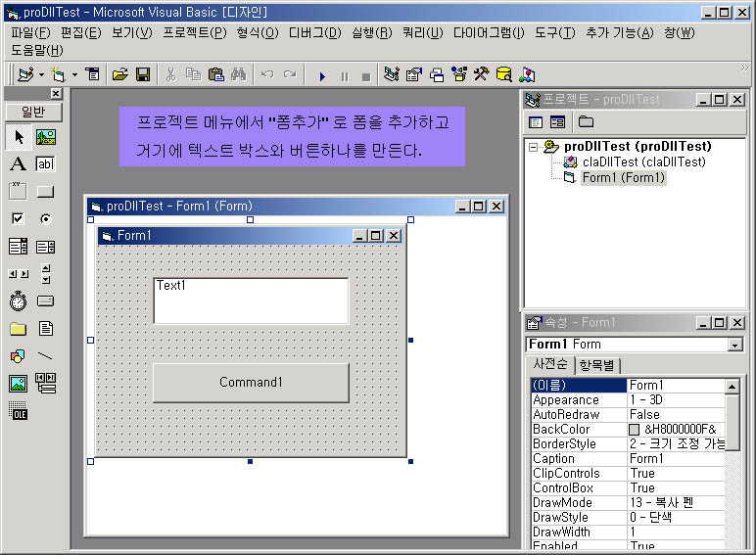This screenshot has width=756, height=555.
Task: Select the OLE control tool
Action: 19,411
